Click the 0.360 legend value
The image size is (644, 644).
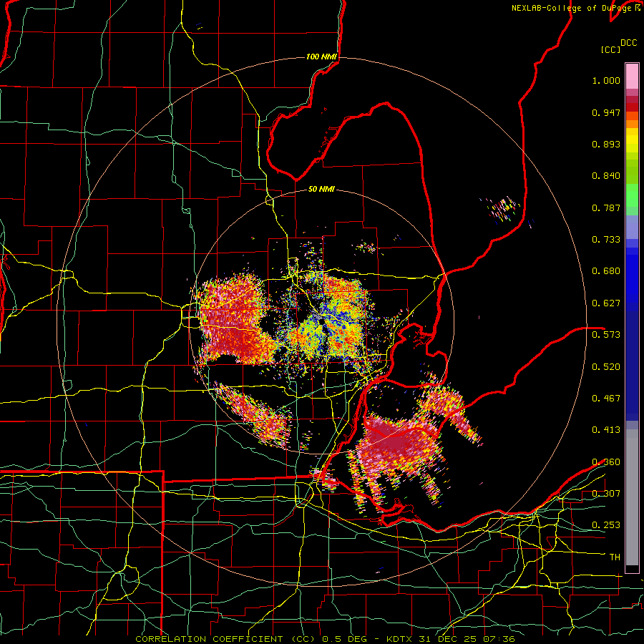(x=606, y=462)
